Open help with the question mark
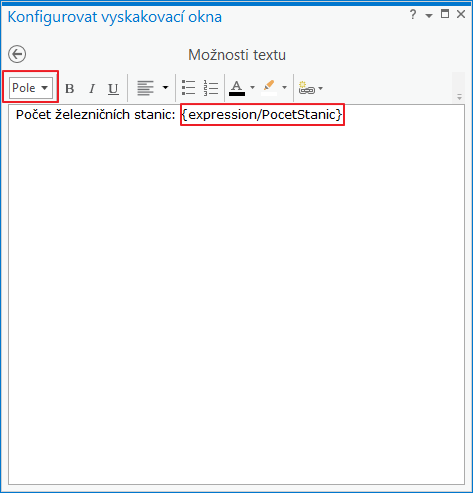 [x=413, y=15]
